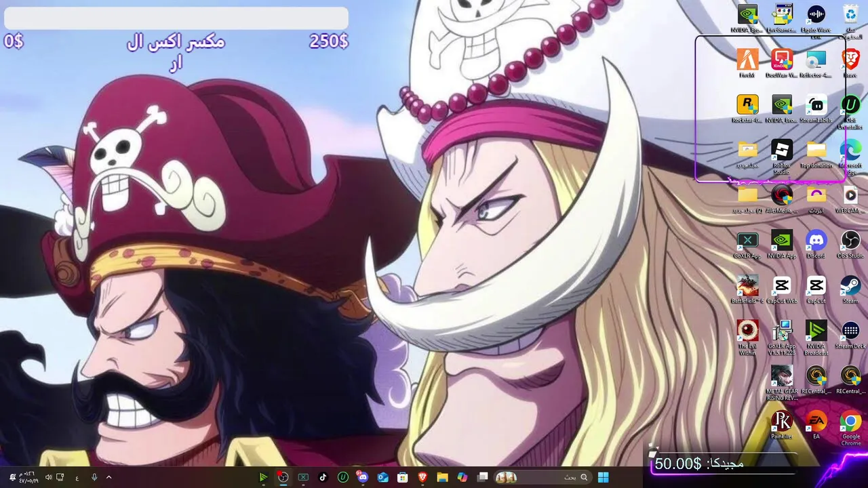Switch to OBS Studio in taskbar
Image resolution: width=868 pixels, height=488 pixels.
(283, 477)
